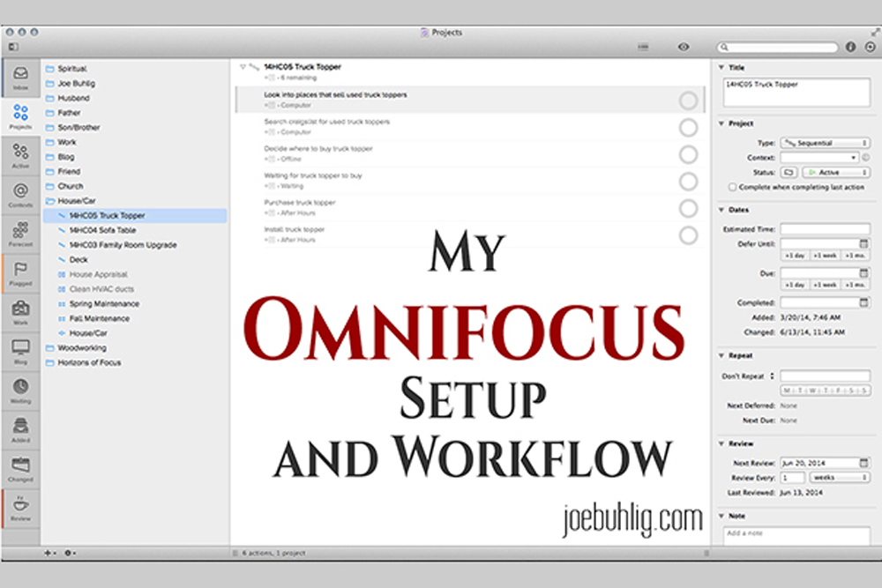Add +1 mo. to Due date
The width and height of the screenshot is (882, 588).
[856, 285]
